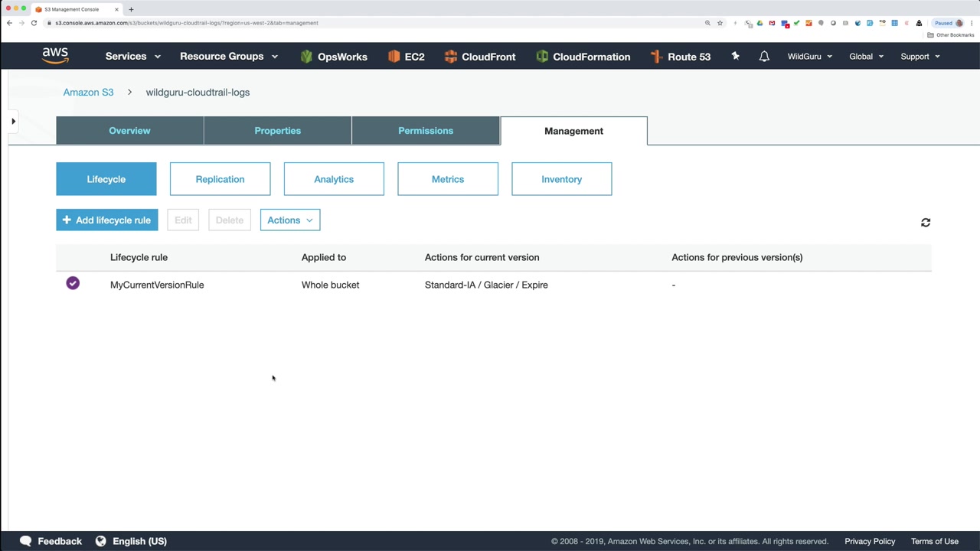
Task: Click the language globe icon
Action: click(100, 541)
